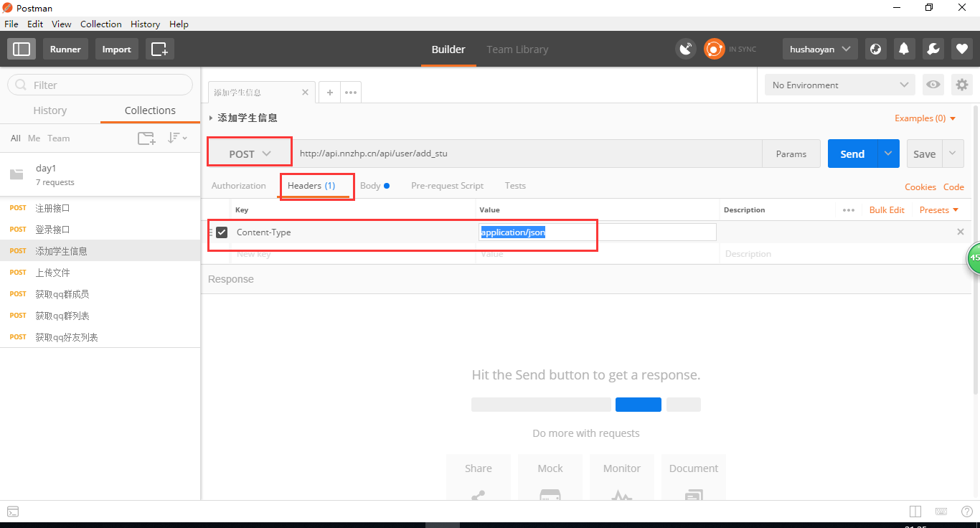980x528 pixels.
Task: Open the Presets dropdown
Action: click(x=939, y=210)
